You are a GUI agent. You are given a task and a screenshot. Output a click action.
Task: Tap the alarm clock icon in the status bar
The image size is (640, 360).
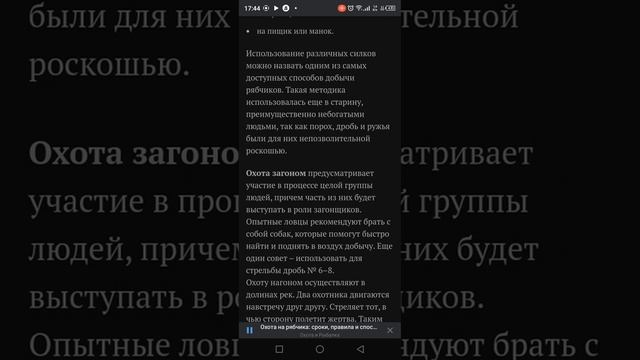coord(351,8)
